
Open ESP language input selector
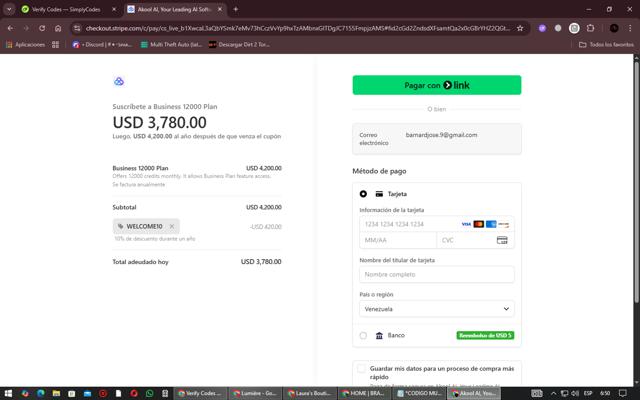pyautogui.click(x=588, y=393)
